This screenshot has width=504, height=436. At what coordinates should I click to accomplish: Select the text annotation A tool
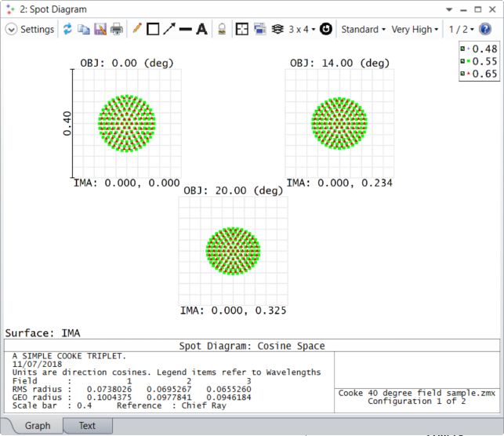pos(202,29)
